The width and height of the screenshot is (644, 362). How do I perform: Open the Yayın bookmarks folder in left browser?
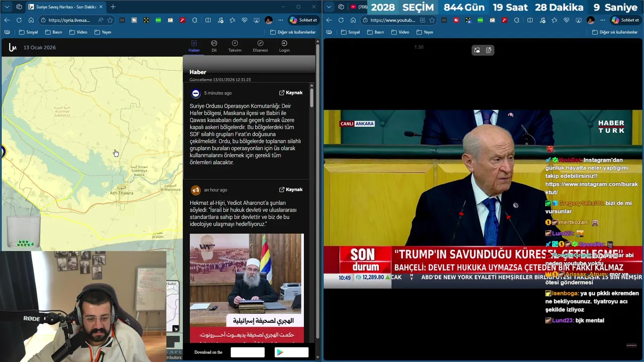[103, 32]
